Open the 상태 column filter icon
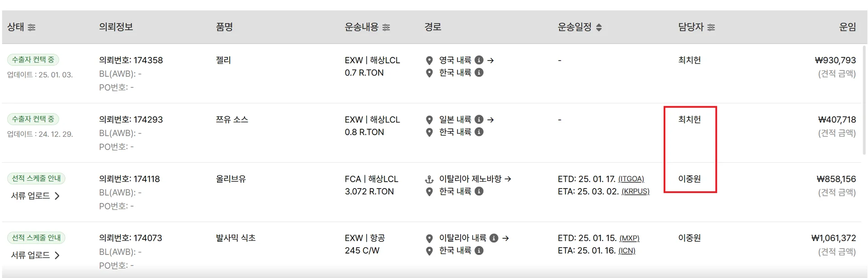Viewport: 868px width, 278px height. pos(31,28)
